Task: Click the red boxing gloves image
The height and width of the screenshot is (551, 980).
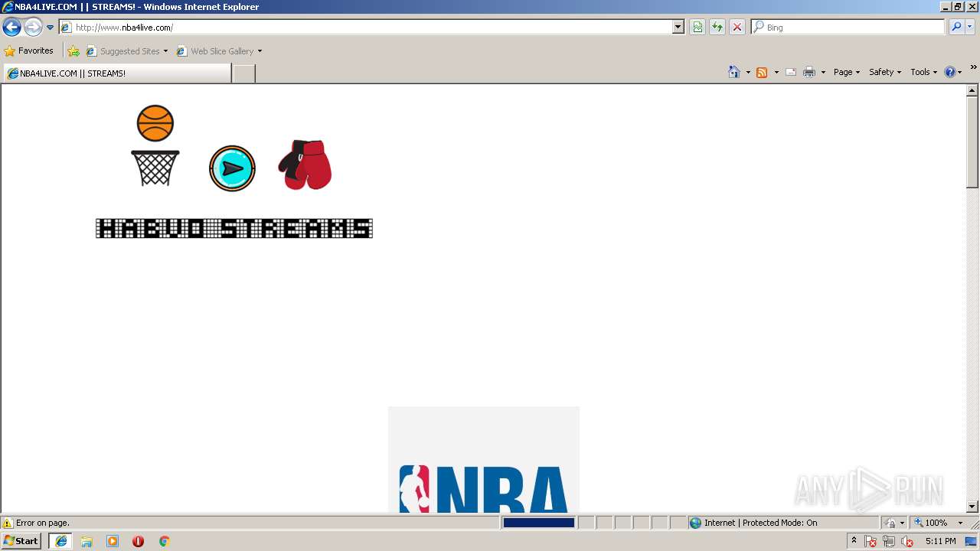Action: 305,165
